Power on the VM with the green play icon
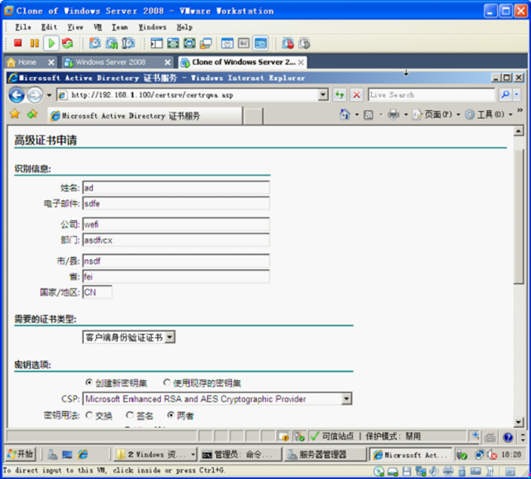The height and width of the screenshot is (479, 531). coord(51,43)
